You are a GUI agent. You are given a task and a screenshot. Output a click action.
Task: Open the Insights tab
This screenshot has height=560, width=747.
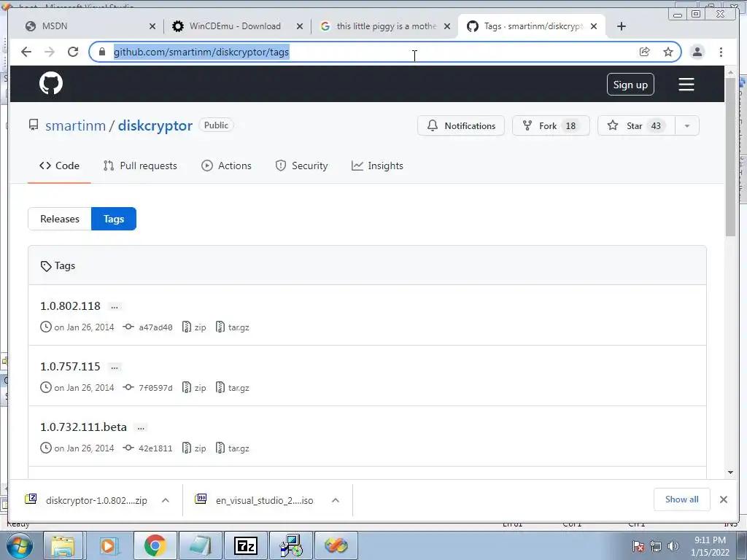(x=377, y=166)
